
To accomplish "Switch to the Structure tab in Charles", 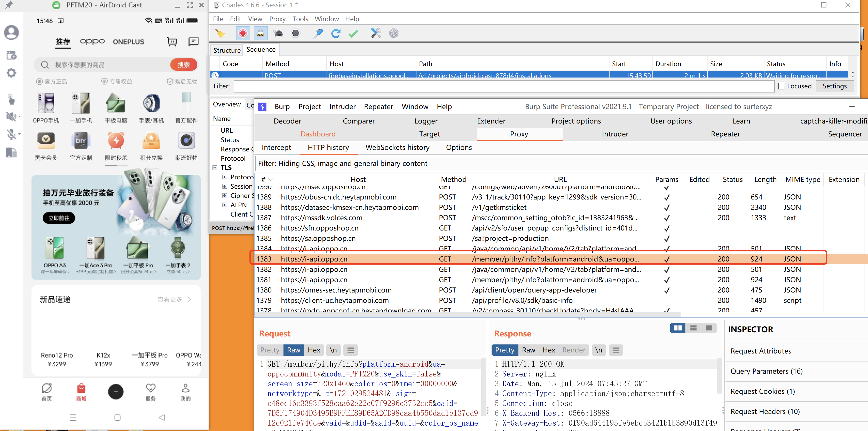I will (x=227, y=50).
